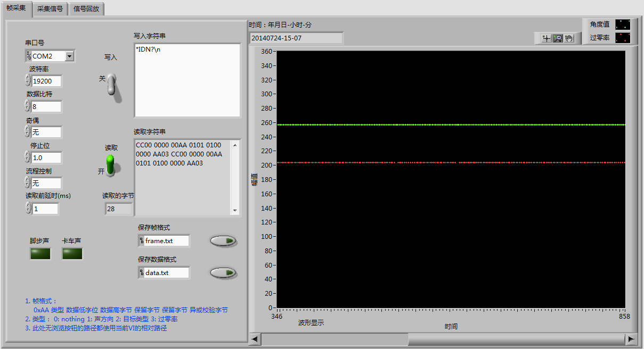Screen dimensions: 644x349
Task: Select the zoom magnifier graph tool
Action: tap(558, 38)
